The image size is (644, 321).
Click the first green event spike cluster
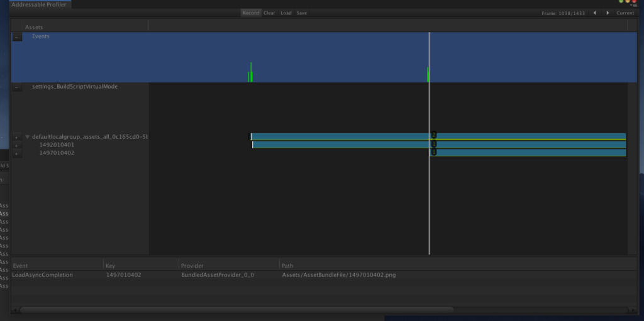(x=250, y=73)
